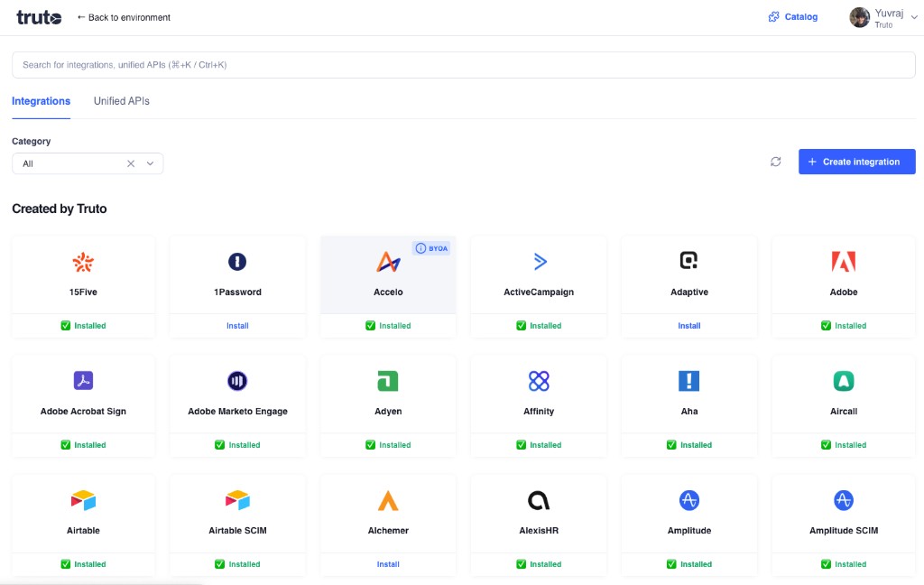Click the Truto logo
Viewport: 924px width, 585px height.
(x=39, y=18)
